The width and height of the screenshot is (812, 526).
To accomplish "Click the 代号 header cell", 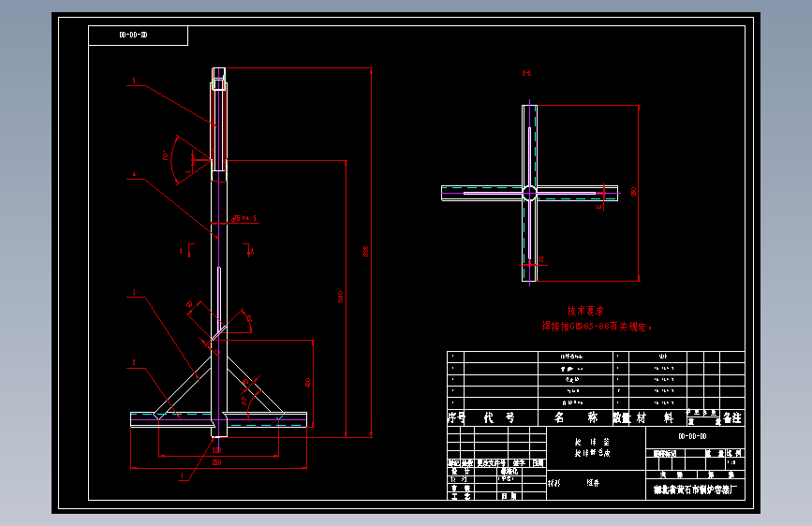I will coord(501,417).
